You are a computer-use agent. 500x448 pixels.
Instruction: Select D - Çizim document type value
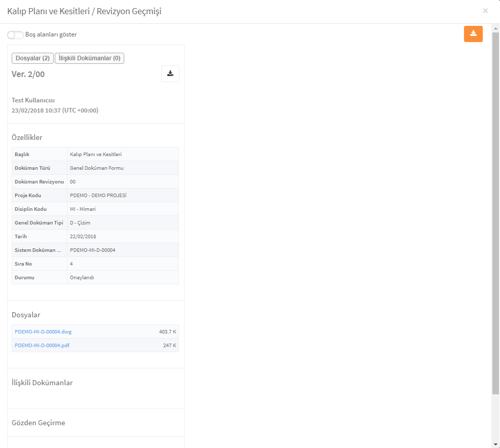(x=80, y=222)
